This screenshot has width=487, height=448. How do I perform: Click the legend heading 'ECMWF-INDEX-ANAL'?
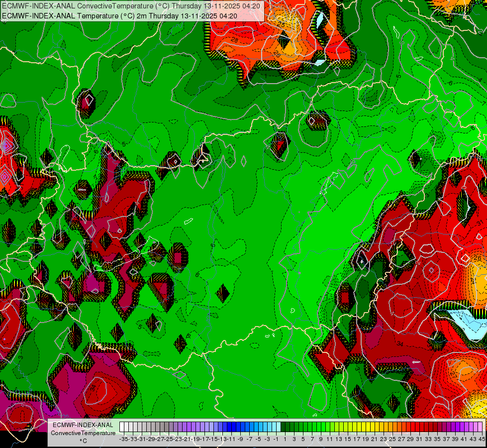point(83,425)
